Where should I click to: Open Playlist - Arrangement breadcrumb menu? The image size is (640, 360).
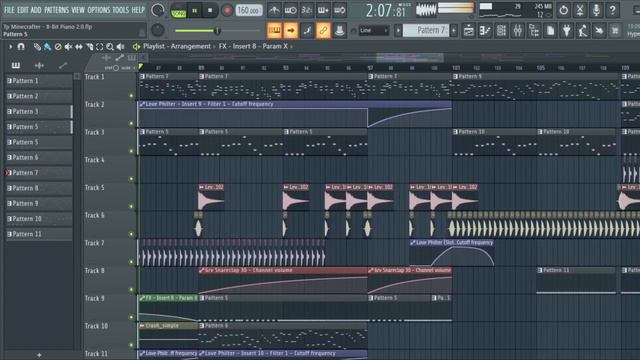tap(177, 47)
